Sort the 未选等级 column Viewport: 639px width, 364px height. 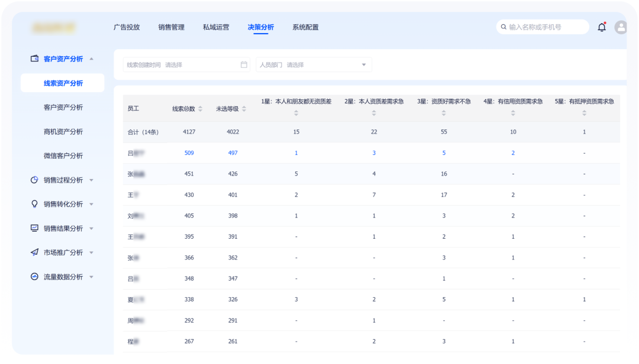pyautogui.click(x=244, y=109)
